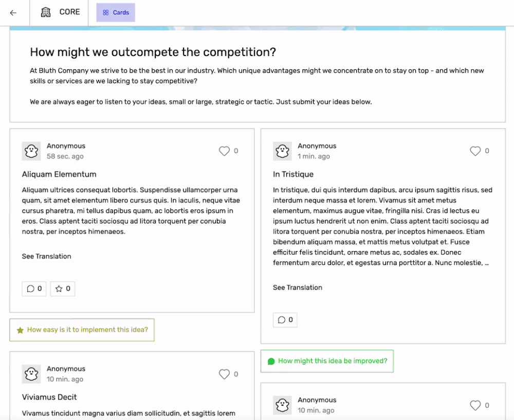
Task: Click the CORE building icon
Action: [x=46, y=13]
